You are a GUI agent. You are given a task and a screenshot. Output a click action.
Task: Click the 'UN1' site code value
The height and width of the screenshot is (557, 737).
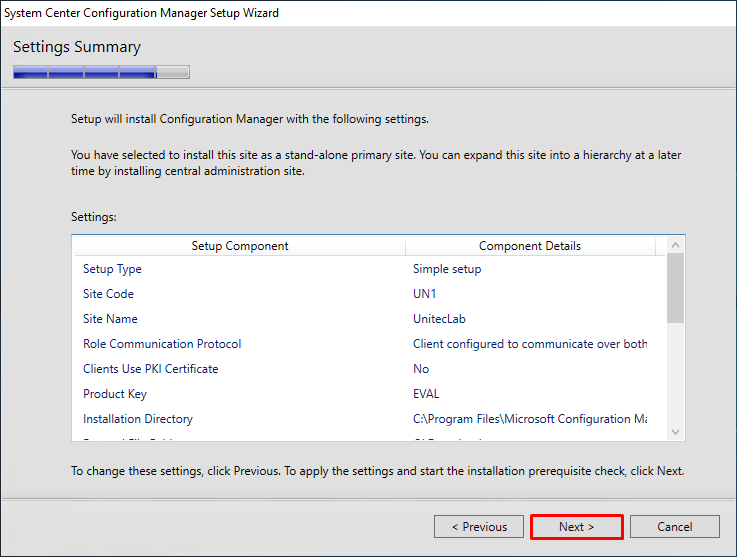click(424, 294)
